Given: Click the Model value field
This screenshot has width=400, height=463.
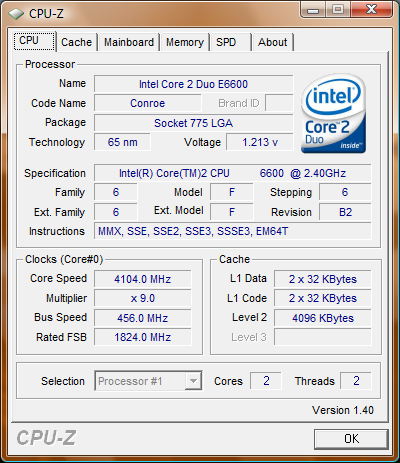Looking at the screenshot, I should coord(232,192).
